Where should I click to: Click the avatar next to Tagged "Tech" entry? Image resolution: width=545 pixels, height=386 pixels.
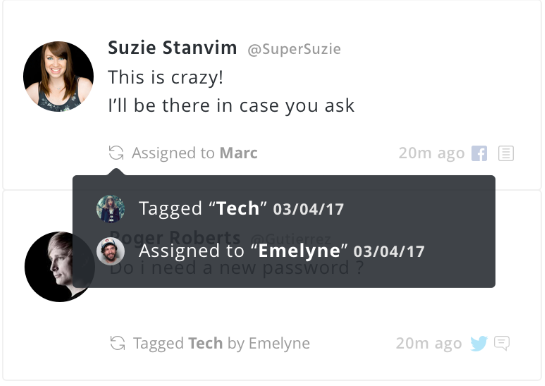111,208
